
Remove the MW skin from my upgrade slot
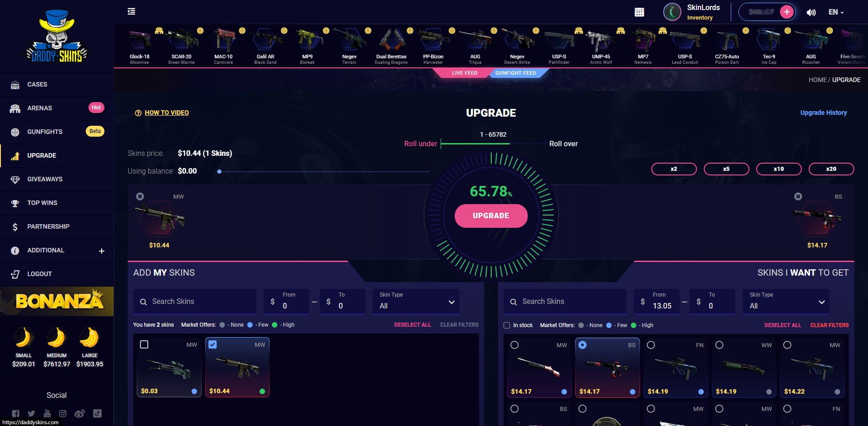tap(140, 196)
